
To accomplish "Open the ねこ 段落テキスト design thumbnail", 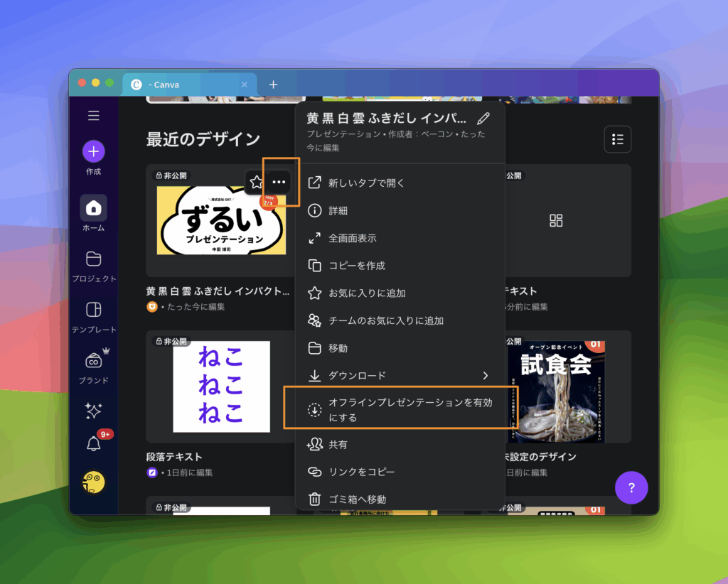I will click(x=221, y=386).
